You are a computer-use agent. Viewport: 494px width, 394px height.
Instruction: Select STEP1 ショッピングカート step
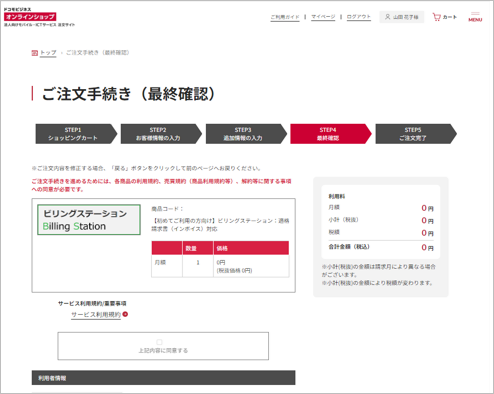(x=76, y=134)
